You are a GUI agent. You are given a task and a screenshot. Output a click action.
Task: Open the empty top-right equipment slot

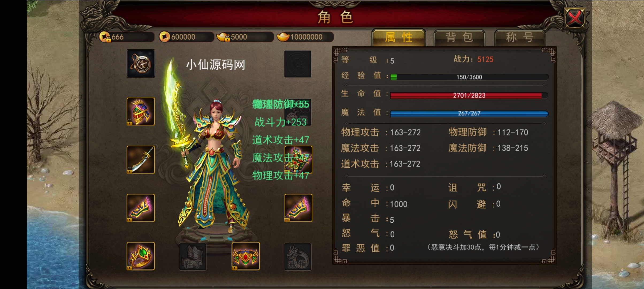(x=298, y=64)
